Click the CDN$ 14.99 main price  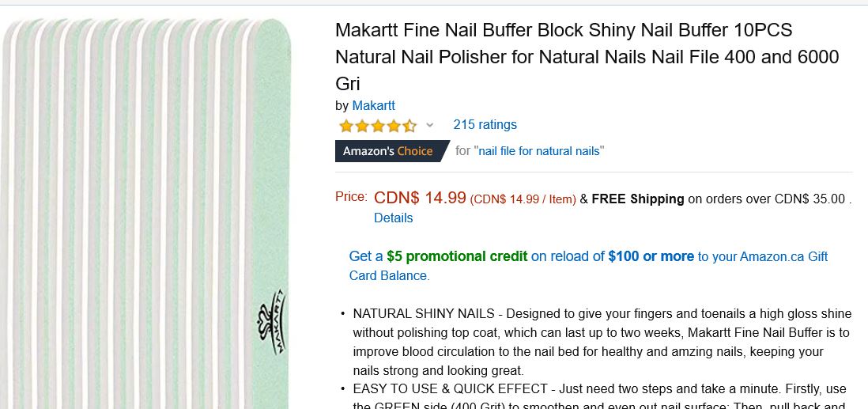[x=420, y=198]
